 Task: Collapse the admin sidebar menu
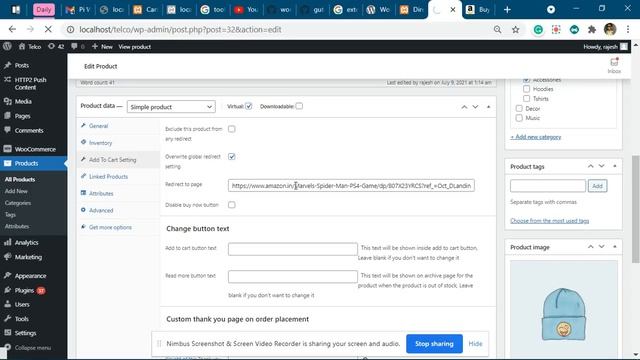coord(33,348)
